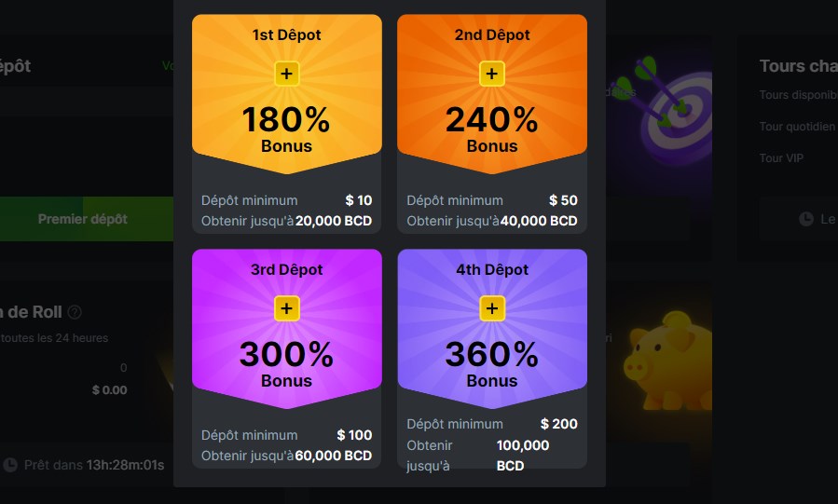Click the plus icon on 1st Dépot card
Screen dimensions: 838x504
[x=286, y=74]
